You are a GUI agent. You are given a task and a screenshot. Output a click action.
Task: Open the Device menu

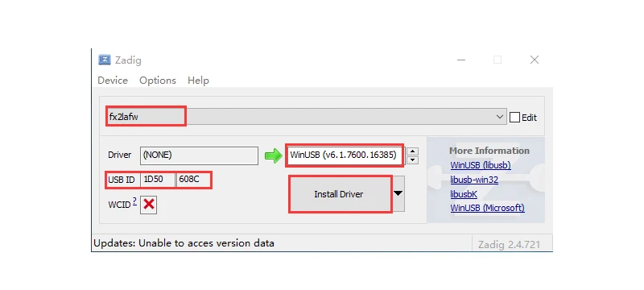pos(113,81)
